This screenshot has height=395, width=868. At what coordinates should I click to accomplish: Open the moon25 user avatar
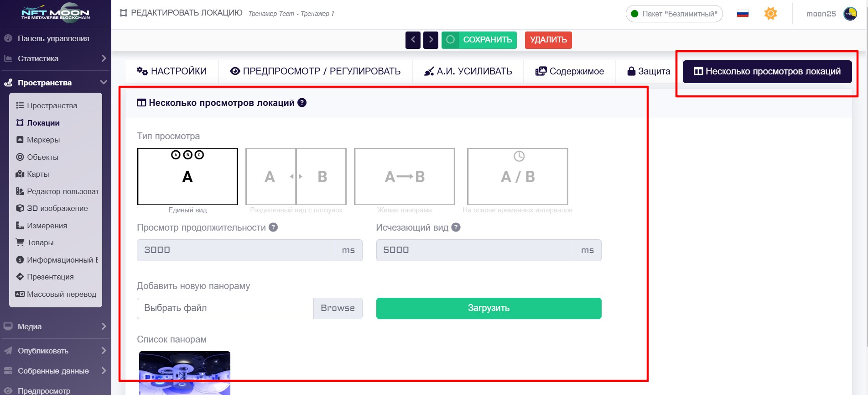pos(850,14)
